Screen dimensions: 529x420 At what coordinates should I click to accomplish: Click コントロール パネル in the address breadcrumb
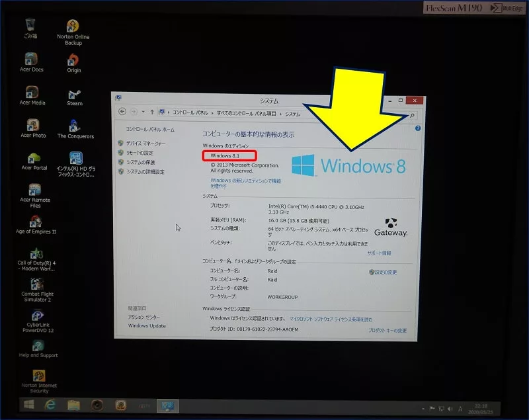coord(190,112)
